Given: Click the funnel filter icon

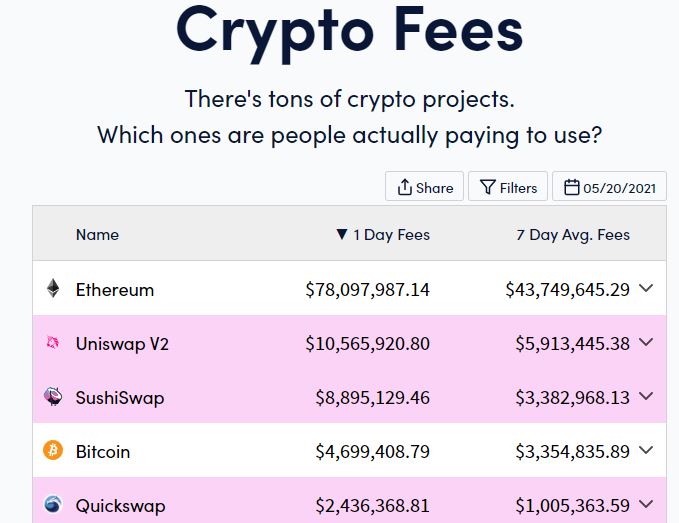Looking at the screenshot, I should pos(488,187).
